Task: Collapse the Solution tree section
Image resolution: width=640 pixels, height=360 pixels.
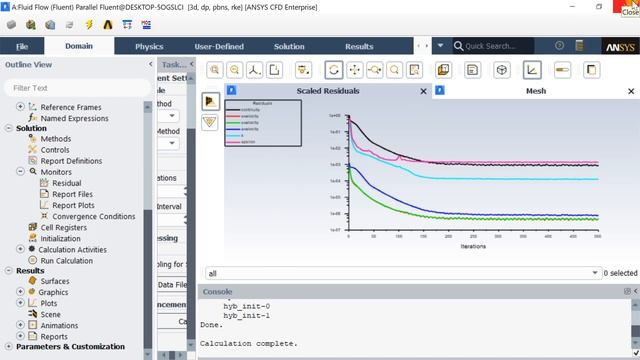Action: pos(9,128)
